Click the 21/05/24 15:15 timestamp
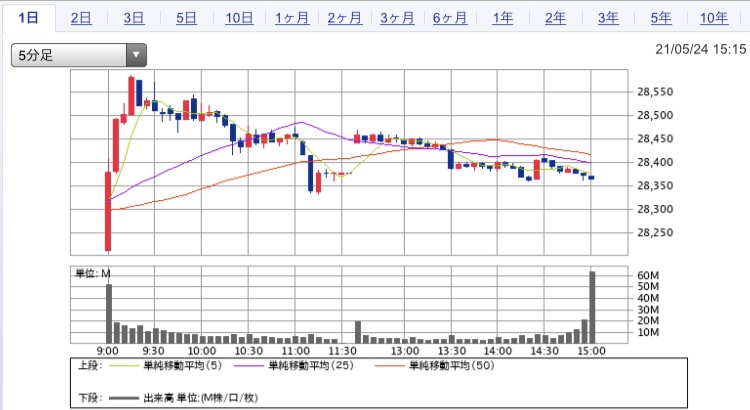 (700, 49)
